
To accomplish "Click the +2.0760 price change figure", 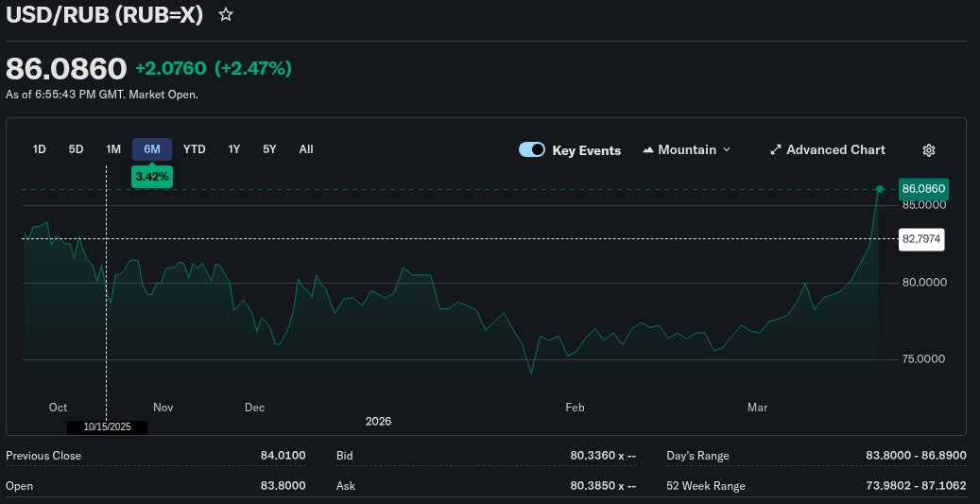I will [171, 69].
